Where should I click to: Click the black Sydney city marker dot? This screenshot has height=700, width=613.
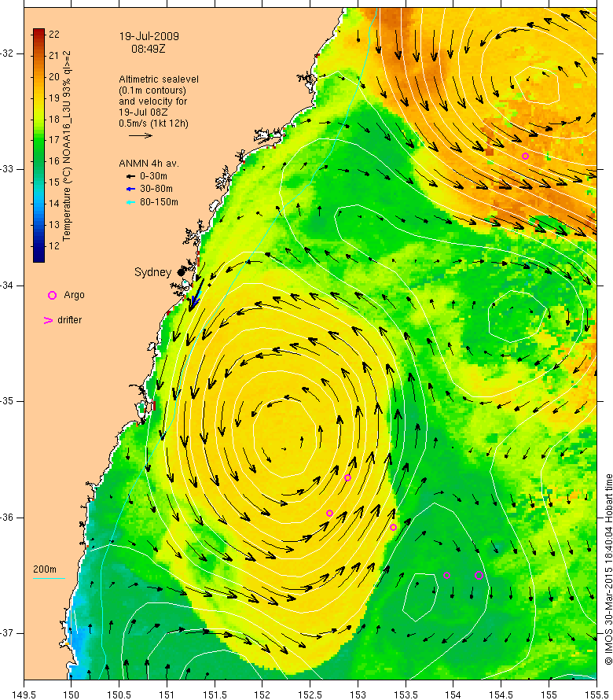coord(181,272)
